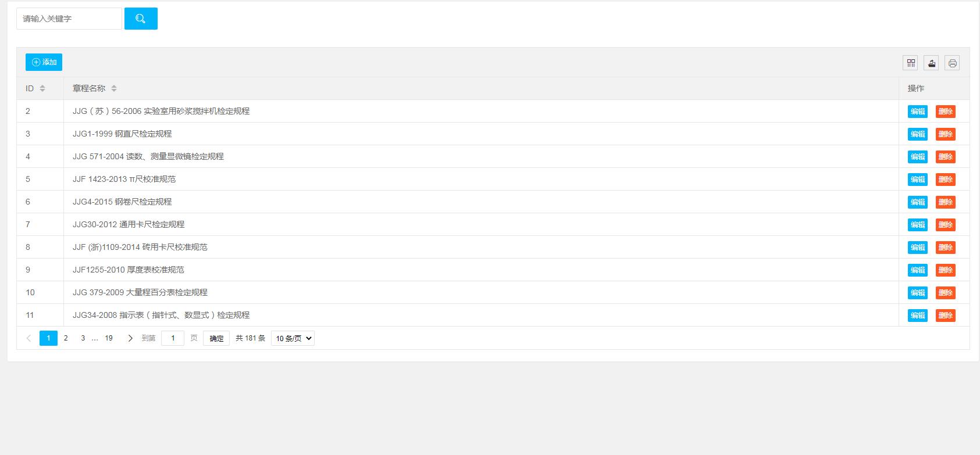
Task: Click the previous page arrow
Action: (28, 338)
